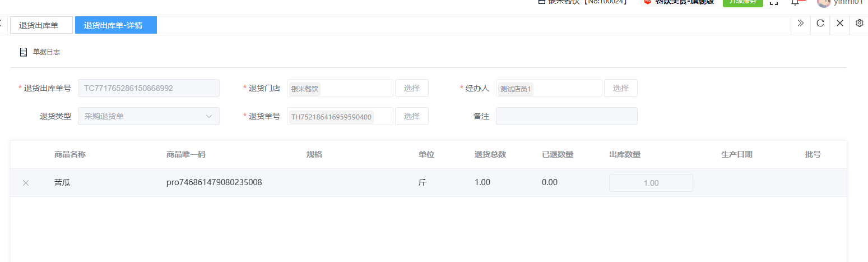This screenshot has width=868, height=262.
Task: Click 选择 button next to 经办人
Action: pyautogui.click(x=620, y=88)
